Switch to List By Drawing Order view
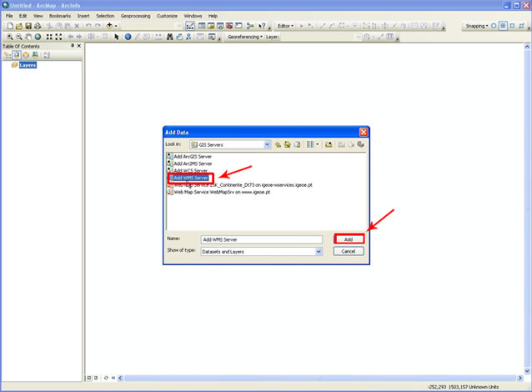The height and width of the screenshot is (392, 532). pyautogui.click(x=8, y=55)
